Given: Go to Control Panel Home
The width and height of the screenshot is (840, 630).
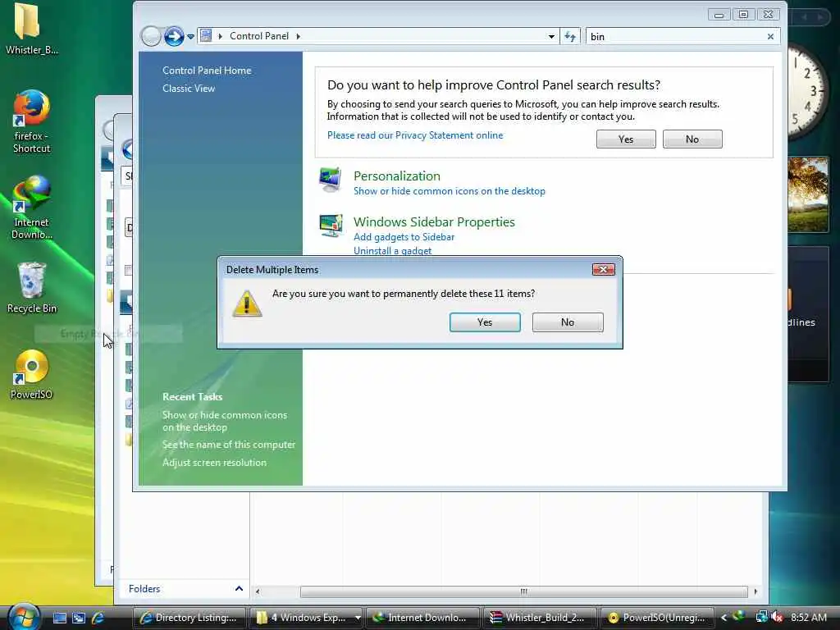Looking at the screenshot, I should 207,71.
